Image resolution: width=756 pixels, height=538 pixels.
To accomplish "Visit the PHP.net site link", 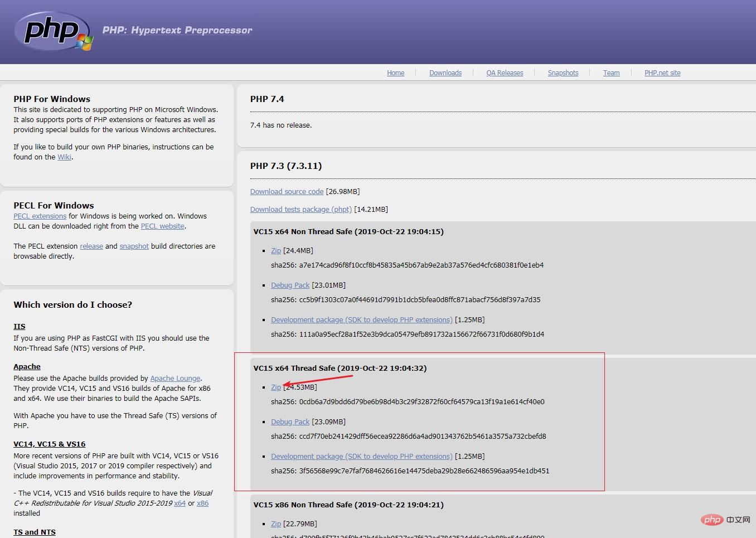I will pyautogui.click(x=662, y=73).
